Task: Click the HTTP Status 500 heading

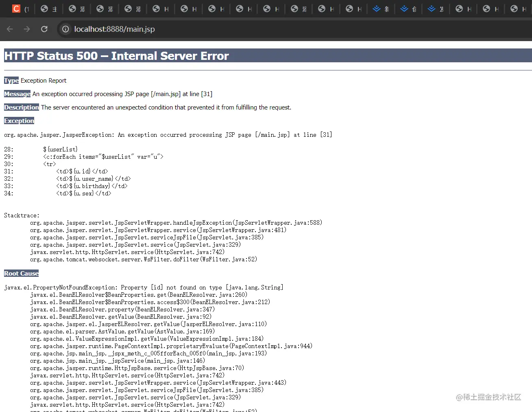Action: (x=117, y=56)
